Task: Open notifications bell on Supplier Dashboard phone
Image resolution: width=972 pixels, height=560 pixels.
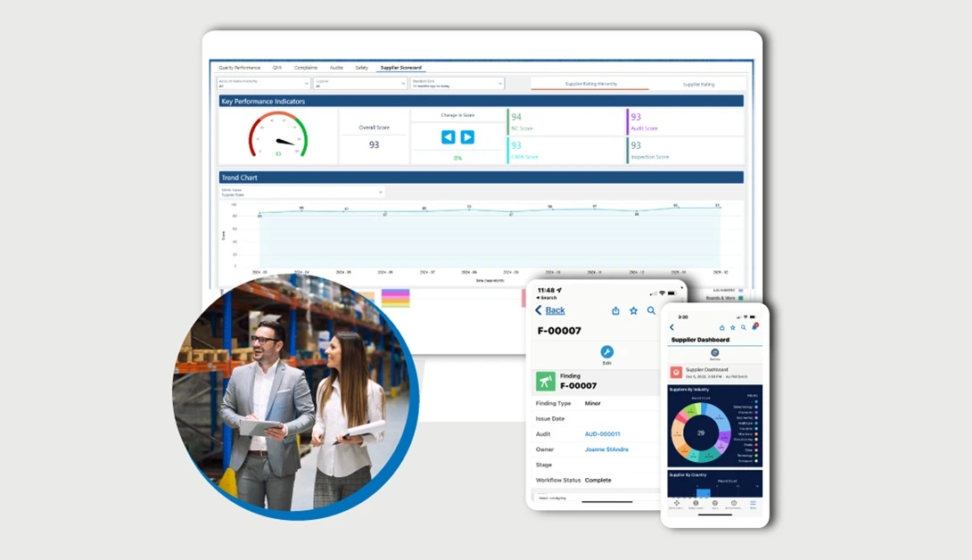Action: 754,327
